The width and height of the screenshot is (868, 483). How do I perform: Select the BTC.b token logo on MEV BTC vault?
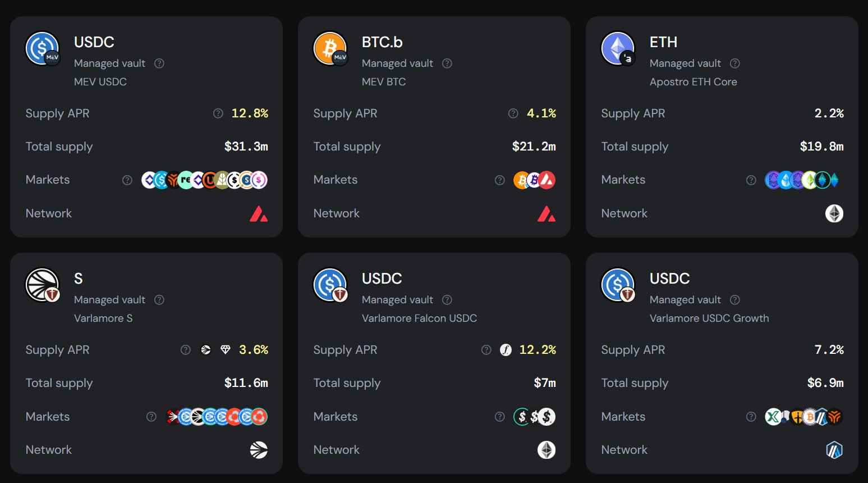330,48
